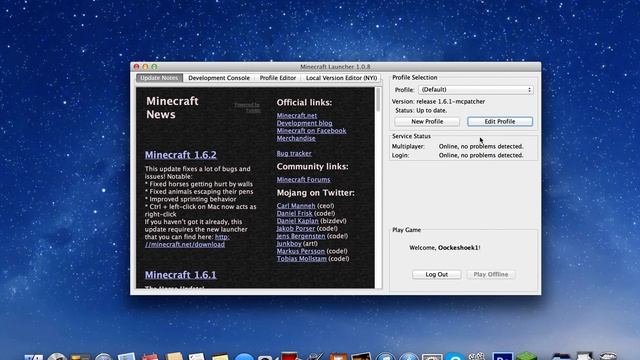Viewport: 640px width, 360px height.
Task: Open Daniel Kaplan's Twitter link
Action: (298, 221)
